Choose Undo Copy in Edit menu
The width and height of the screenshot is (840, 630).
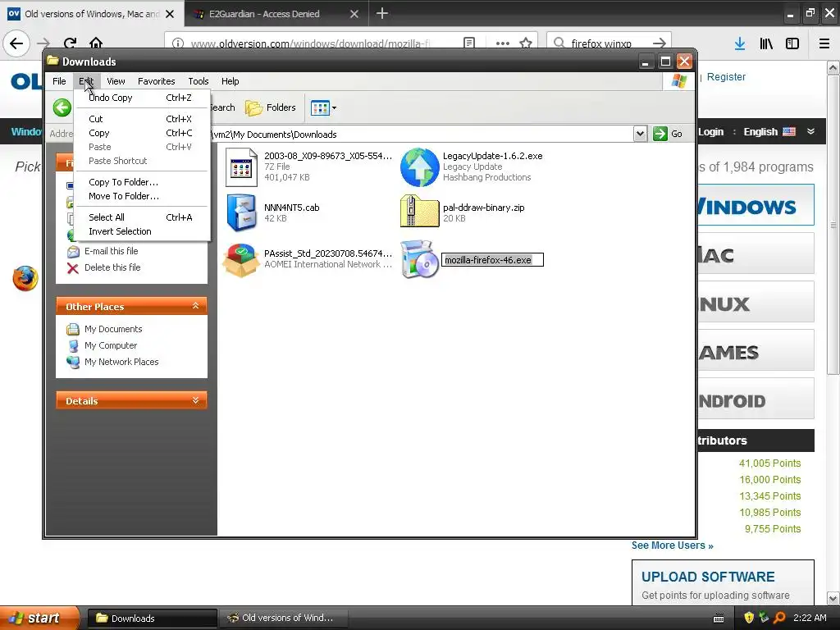[140, 98]
